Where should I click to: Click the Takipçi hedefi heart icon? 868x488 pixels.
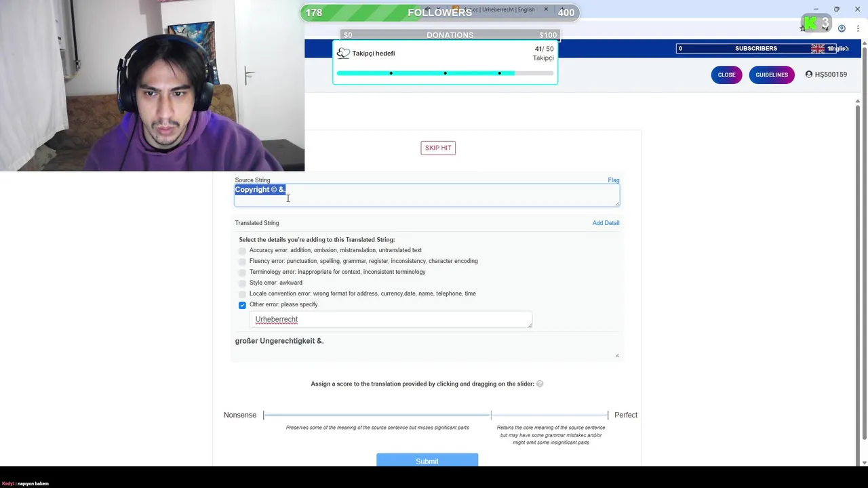tap(343, 54)
